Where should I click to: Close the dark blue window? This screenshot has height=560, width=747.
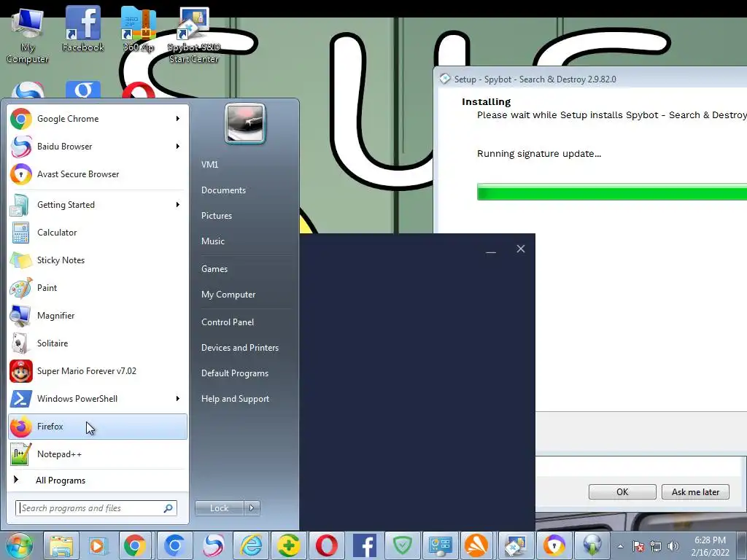521,249
